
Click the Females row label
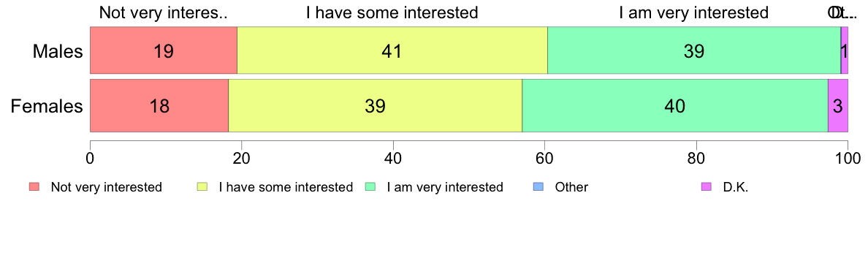[x=47, y=106]
